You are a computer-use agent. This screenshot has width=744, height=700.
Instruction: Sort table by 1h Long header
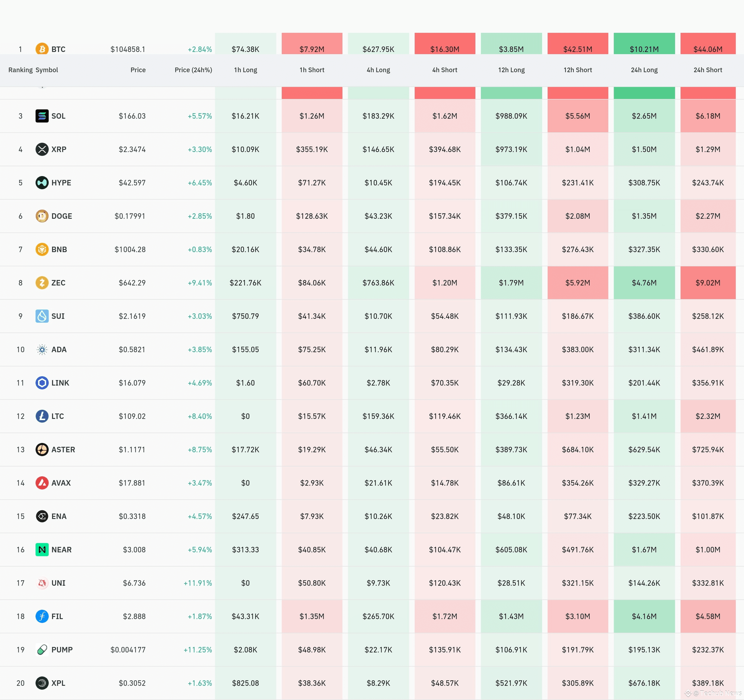click(x=246, y=70)
